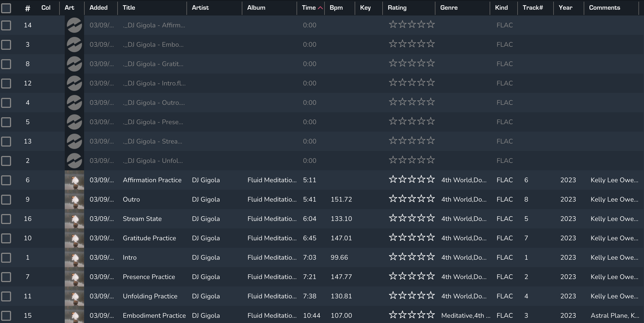Click DJ Gigola artist on Unfolding Practice row

pos(206,296)
